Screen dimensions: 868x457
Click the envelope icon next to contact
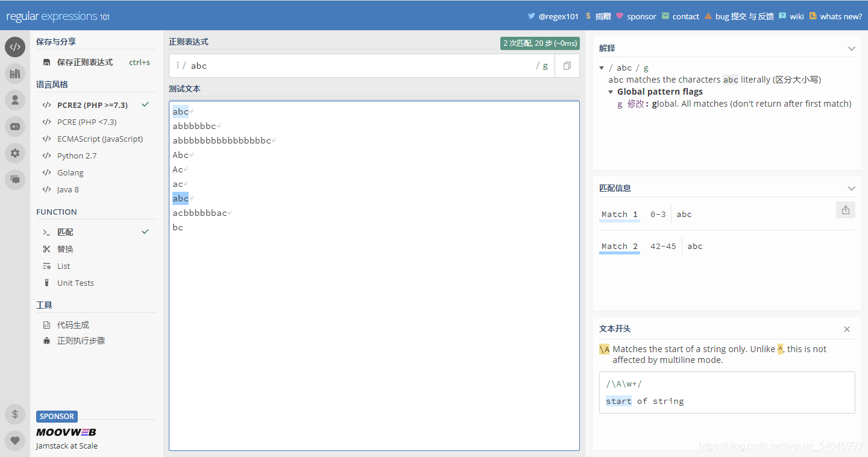tap(665, 16)
